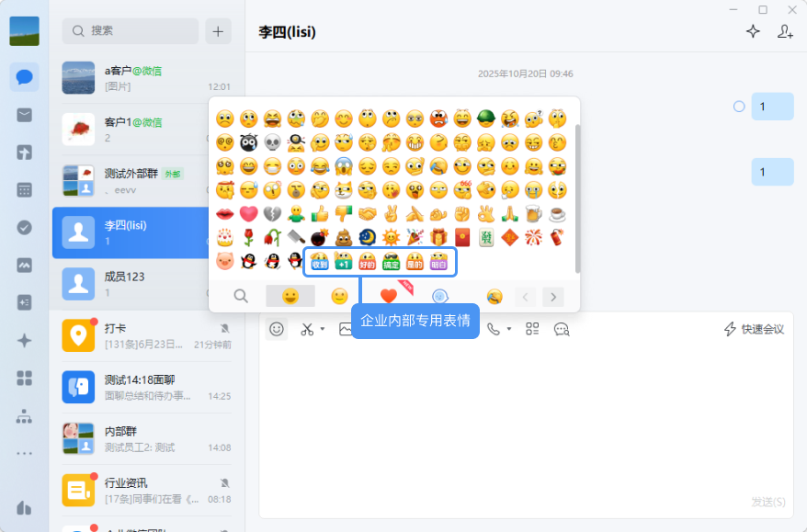Insert the pink pig face emoji
The width and height of the screenshot is (807, 532).
[x=225, y=261]
